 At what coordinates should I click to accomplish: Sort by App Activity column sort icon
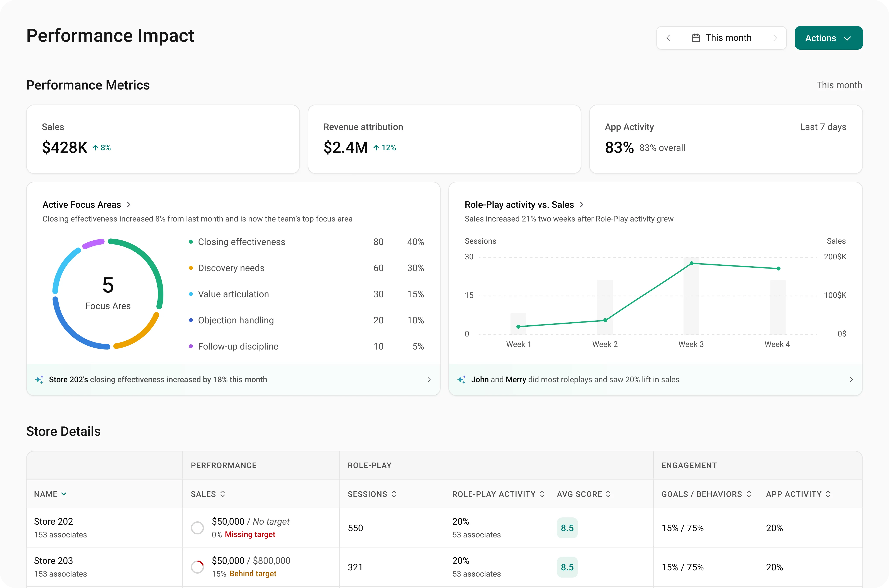click(x=828, y=494)
